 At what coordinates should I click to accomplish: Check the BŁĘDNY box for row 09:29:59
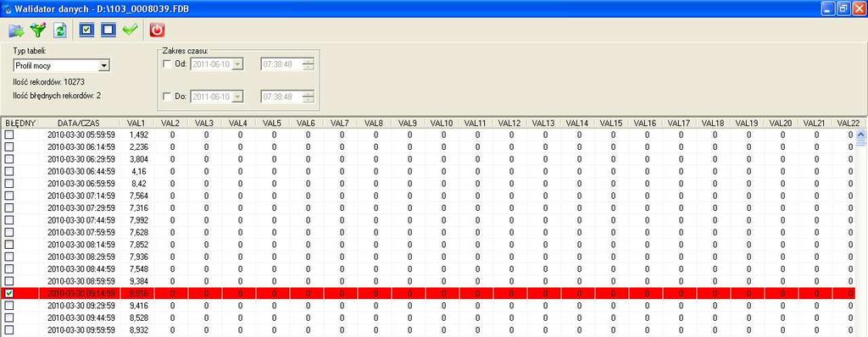[8, 306]
